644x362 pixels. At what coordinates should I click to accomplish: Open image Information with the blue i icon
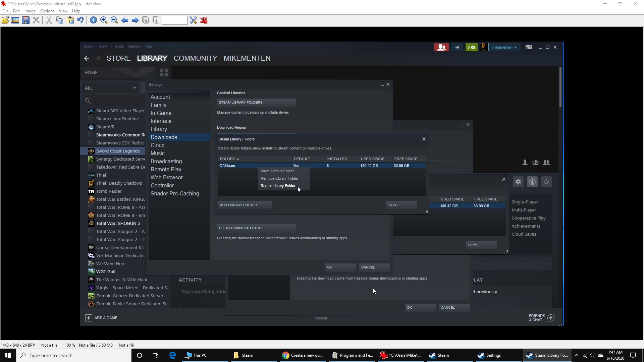[x=94, y=20]
